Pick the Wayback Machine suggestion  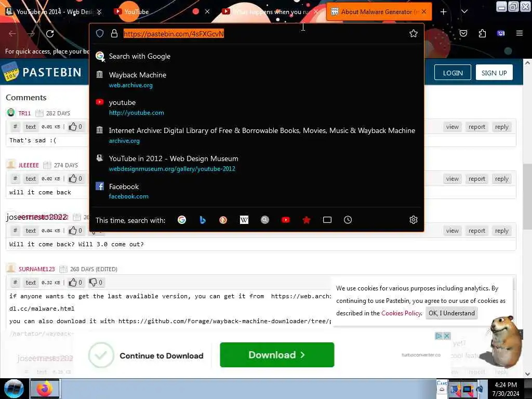[257, 79]
